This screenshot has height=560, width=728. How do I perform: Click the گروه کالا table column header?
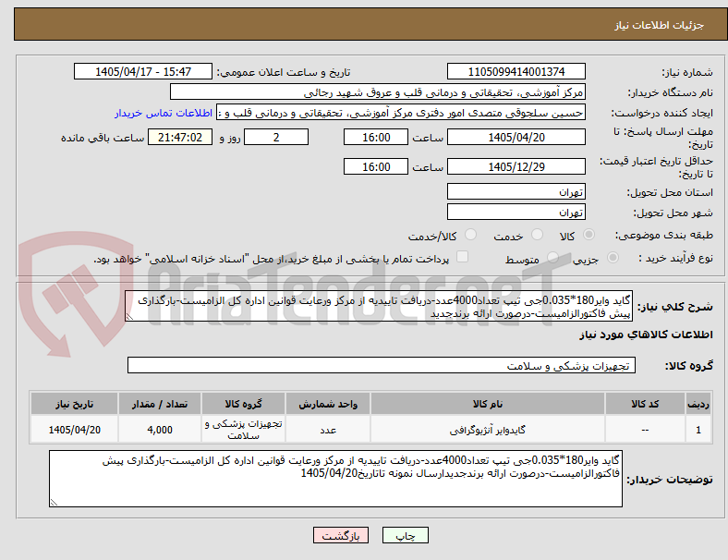pyautogui.click(x=243, y=404)
